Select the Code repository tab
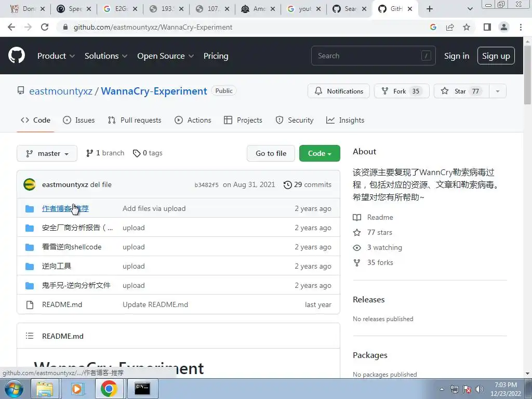This screenshot has height=399, width=532. click(x=35, y=120)
